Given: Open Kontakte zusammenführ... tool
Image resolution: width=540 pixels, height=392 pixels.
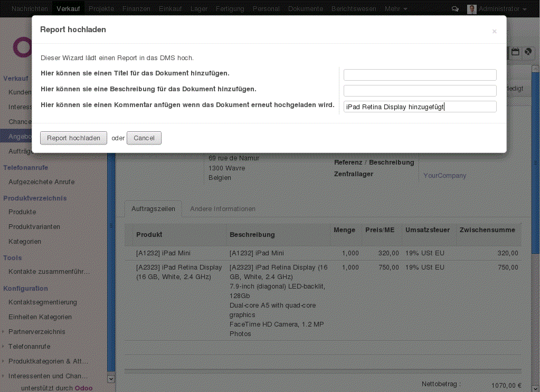Looking at the screenshot, I should tap(49, 272).
